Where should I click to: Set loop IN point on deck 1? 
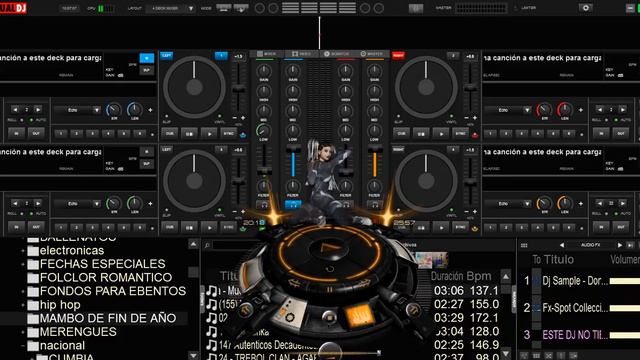point(16,133)
